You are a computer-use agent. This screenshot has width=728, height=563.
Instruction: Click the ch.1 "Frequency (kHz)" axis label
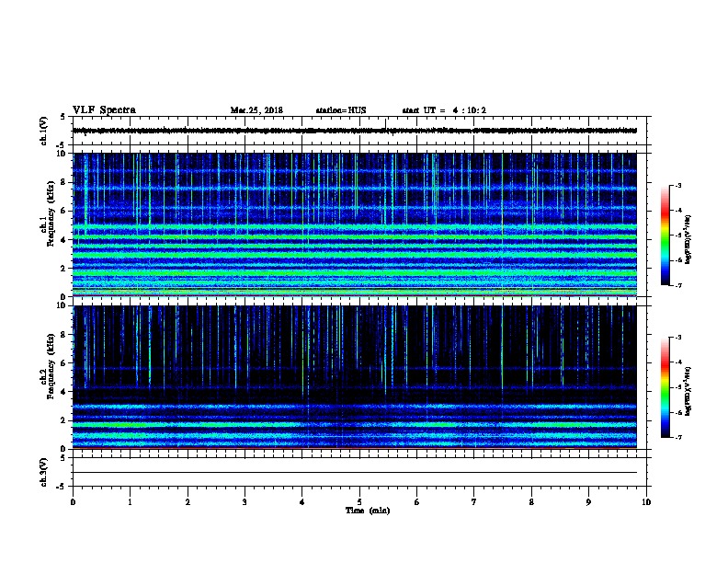(51, 213)
